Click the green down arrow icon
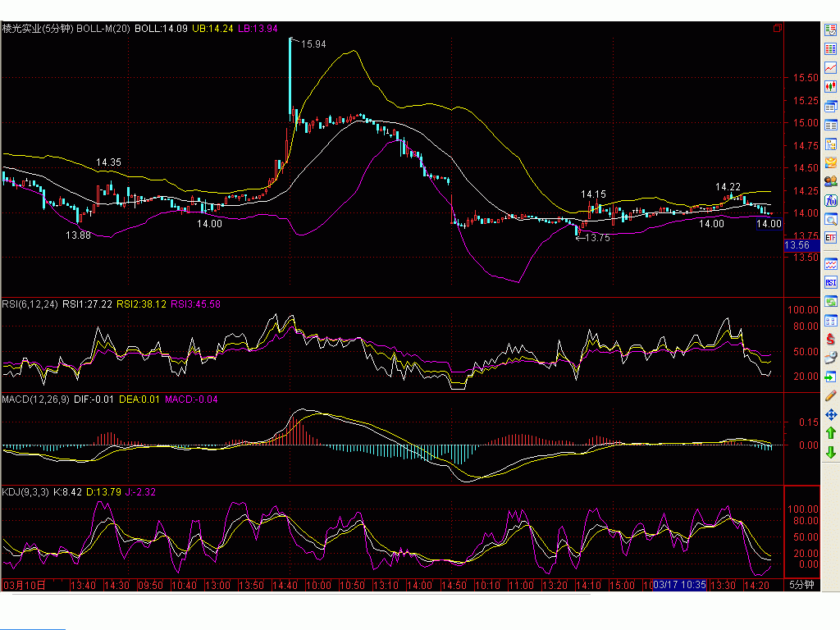Viewport: 840px width, 630px height. pyautogui.click(x=830, y=453)
